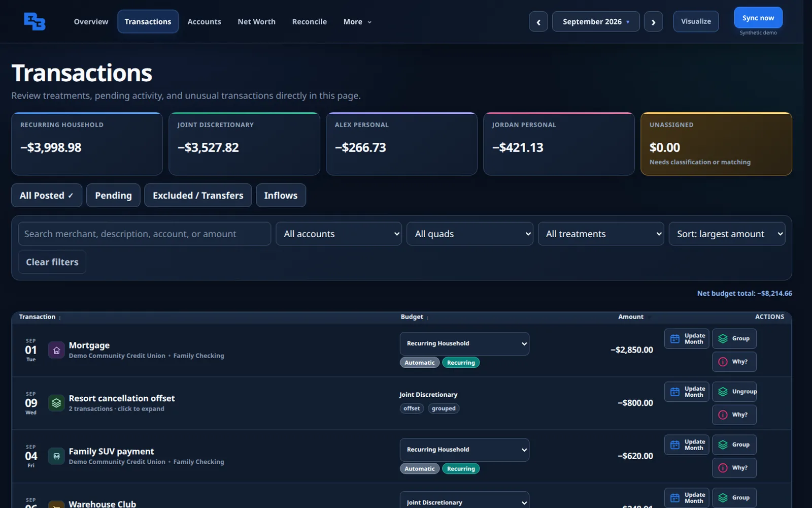
Task: Switch to Excluded / Transfers filter
Action: (x=198, y=196)
